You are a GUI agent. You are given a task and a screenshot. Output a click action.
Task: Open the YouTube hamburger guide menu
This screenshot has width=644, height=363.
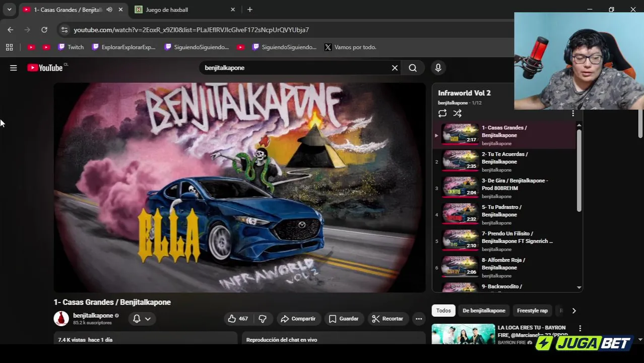coord(14,68)
